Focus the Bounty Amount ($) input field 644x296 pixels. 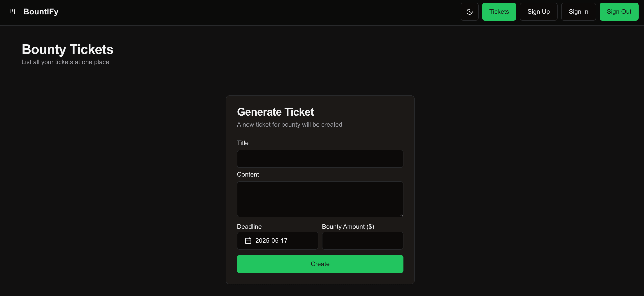click(363, 240)
